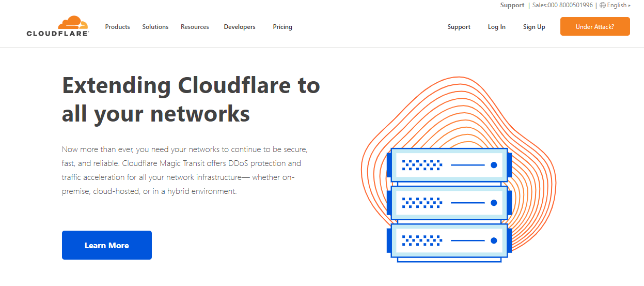
Task: Click the Sign Up link
Action: coord(534,27)
